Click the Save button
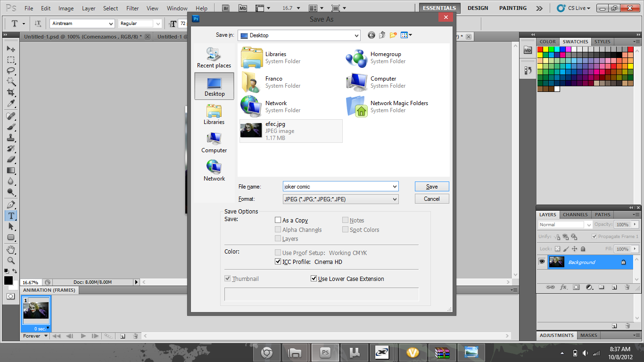 tap(432, 187)
